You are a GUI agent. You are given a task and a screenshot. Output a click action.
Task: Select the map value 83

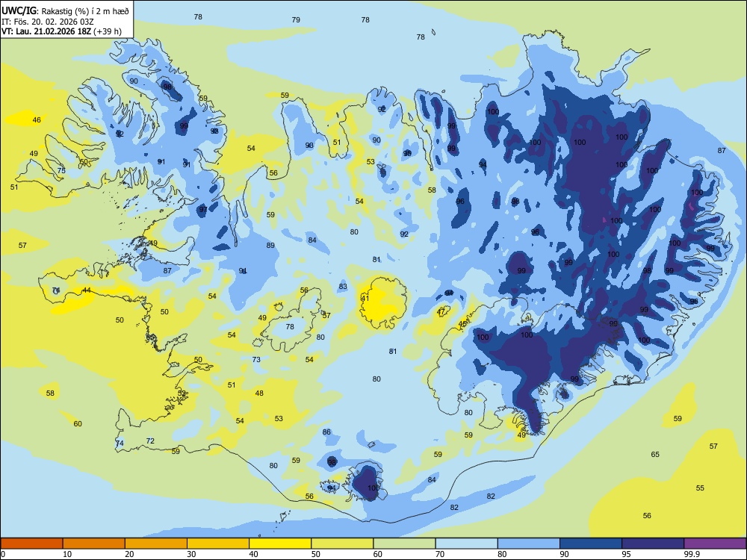tap(343, 286)
